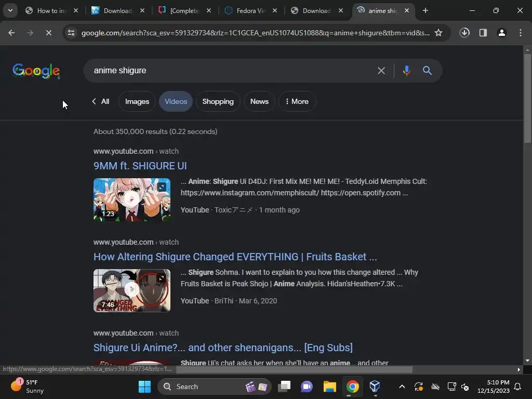Open the Chrome profile icon
Viewport: 532px width, 399px height.
502,33
